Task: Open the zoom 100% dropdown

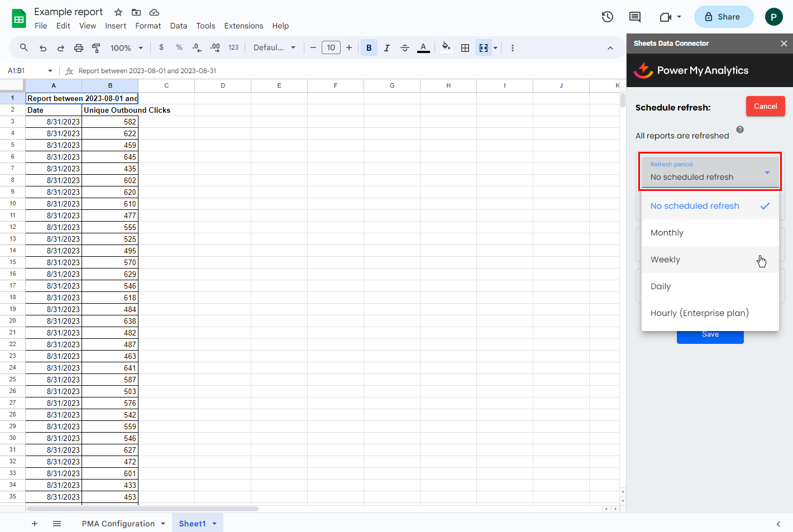Action: click(126, 48)
